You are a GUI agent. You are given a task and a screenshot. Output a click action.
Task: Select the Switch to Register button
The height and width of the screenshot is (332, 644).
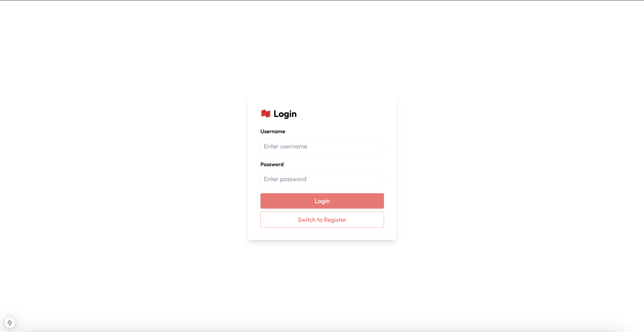(x=322, y=220)
